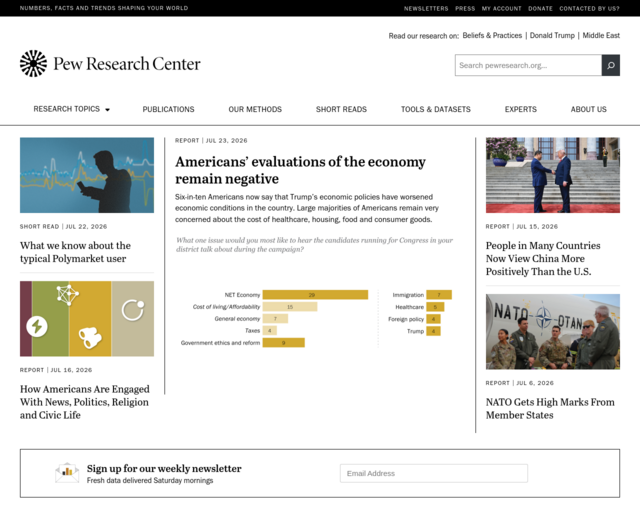Open Beliefs & Practices research link

pos(492,36)
